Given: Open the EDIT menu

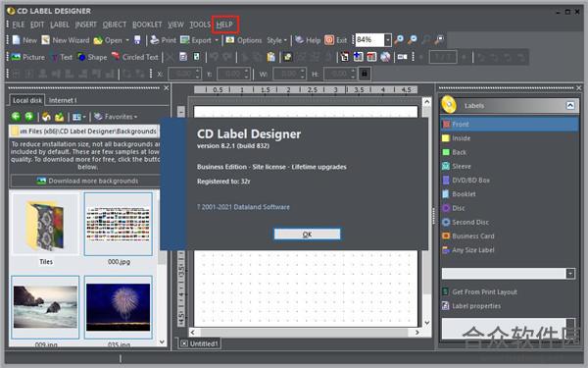Looking at the screenshot, I should [37, 25].
